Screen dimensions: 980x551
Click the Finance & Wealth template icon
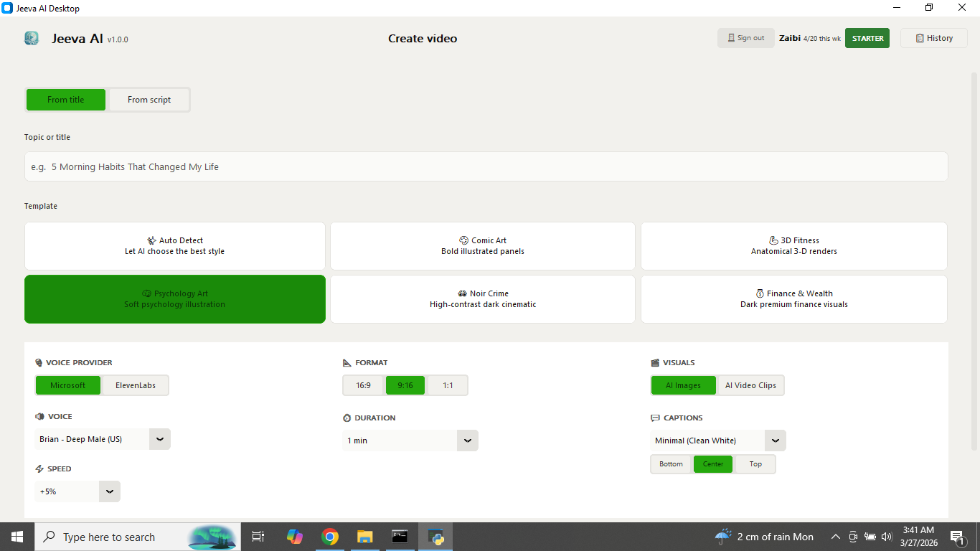(x=759, y=293)
